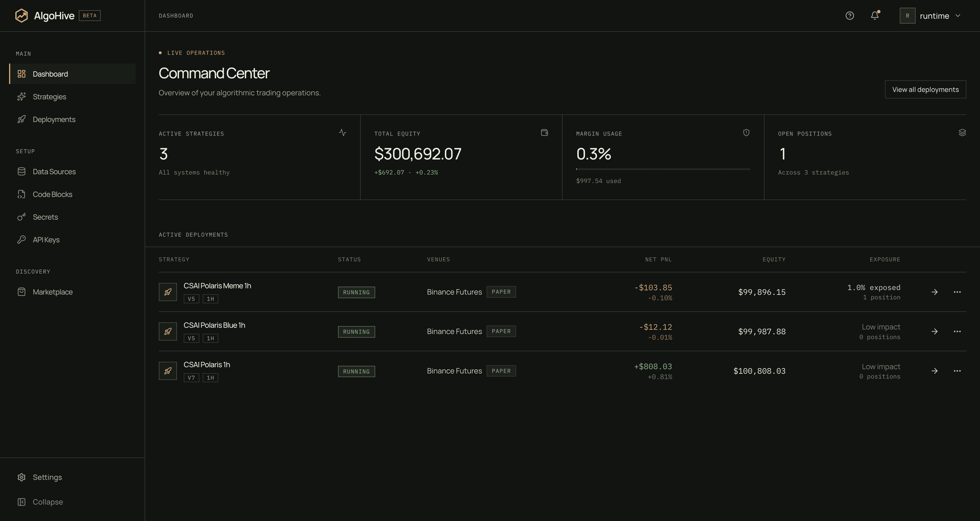The width and height of the screenshot is (980, 521).
Task: Open CSAI Polaris Meme 1h strategy name
Action: click(217, 286)
